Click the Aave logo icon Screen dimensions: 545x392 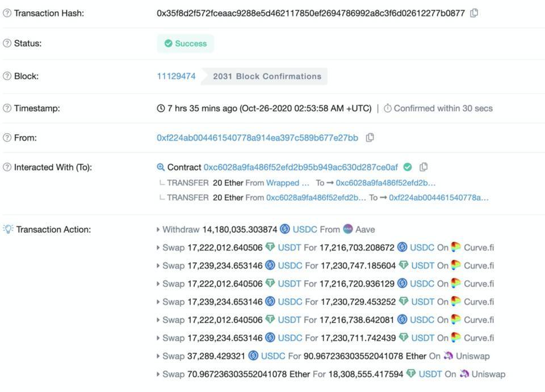click(348, 229)
